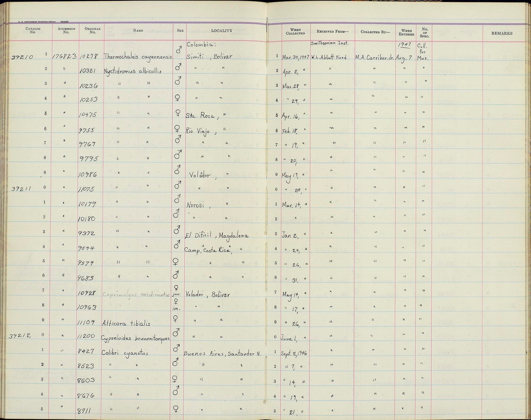Click the "SEX" column header
Screen dimensions: 531x420
click(180, 31)
